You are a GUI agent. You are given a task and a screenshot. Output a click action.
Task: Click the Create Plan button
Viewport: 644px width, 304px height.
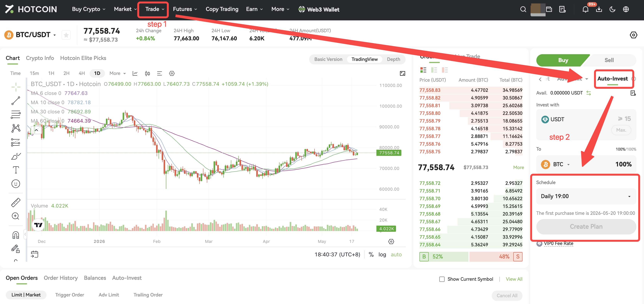(586, 227)
